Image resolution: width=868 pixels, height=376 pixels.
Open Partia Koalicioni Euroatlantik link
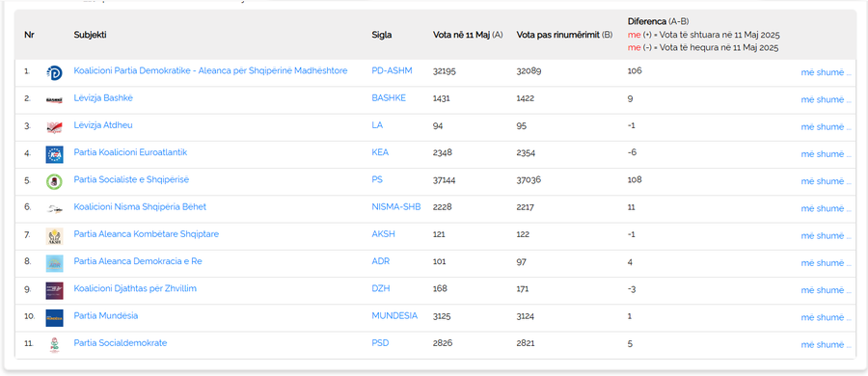click(130, 152)
